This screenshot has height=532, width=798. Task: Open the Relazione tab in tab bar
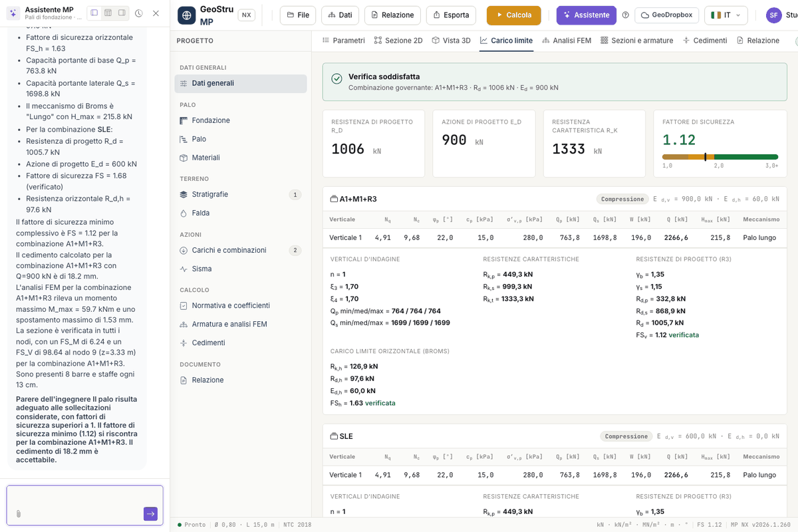[x=758, y=41]
